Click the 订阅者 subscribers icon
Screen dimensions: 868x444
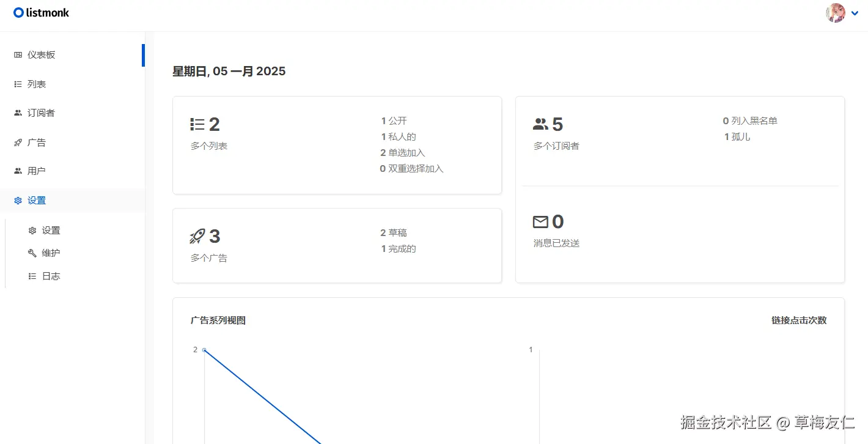(18, 113)
